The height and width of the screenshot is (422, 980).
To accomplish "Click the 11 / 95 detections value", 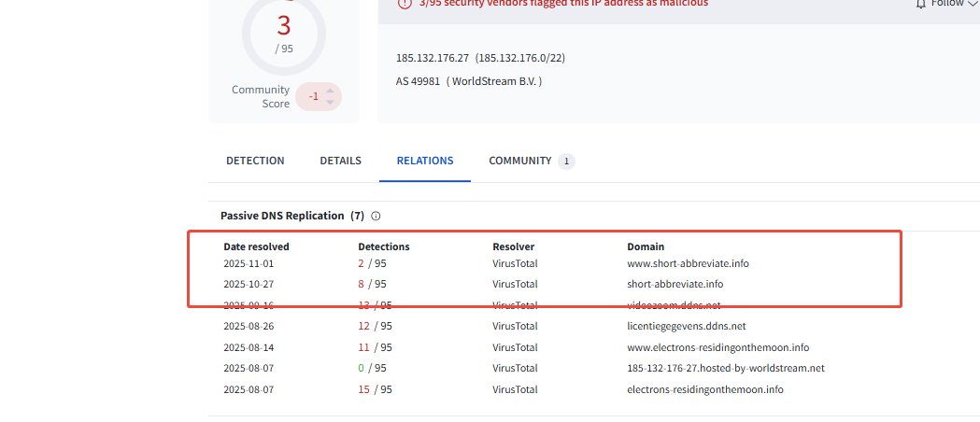I will 375,347.
